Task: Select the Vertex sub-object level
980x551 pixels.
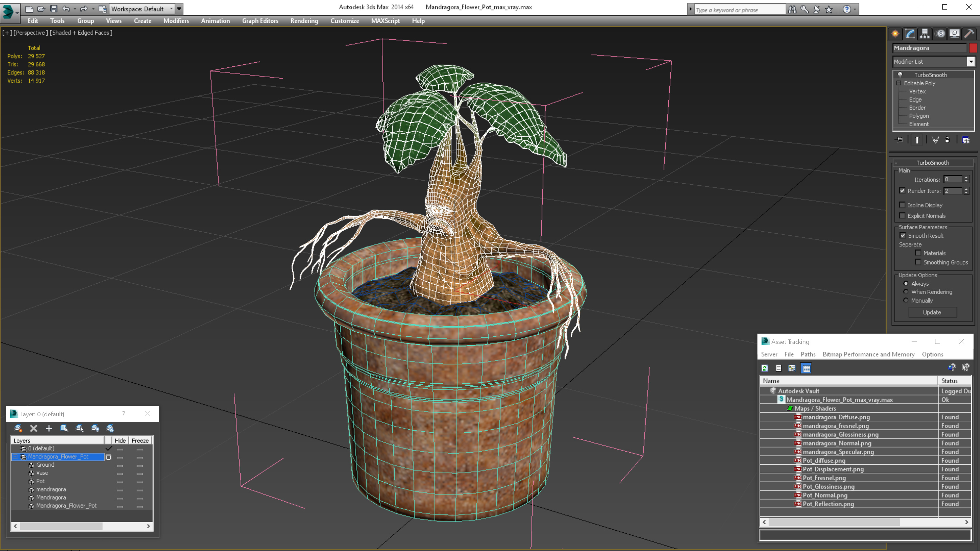Action: coord(917,91)
